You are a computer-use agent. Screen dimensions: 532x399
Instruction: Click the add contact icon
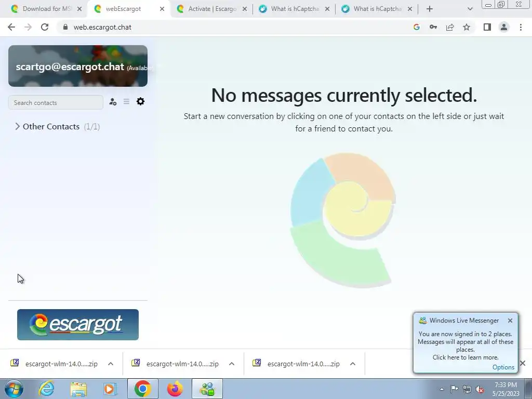click(x=113, y=101)
